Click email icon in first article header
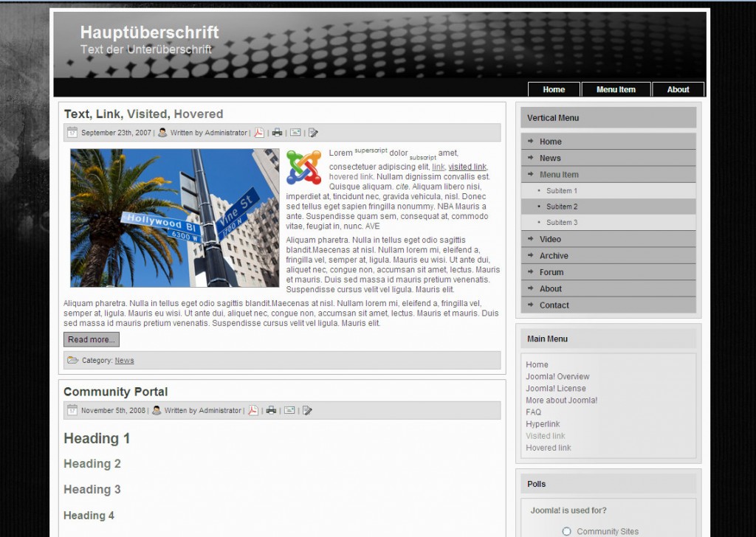 [295, 133]
